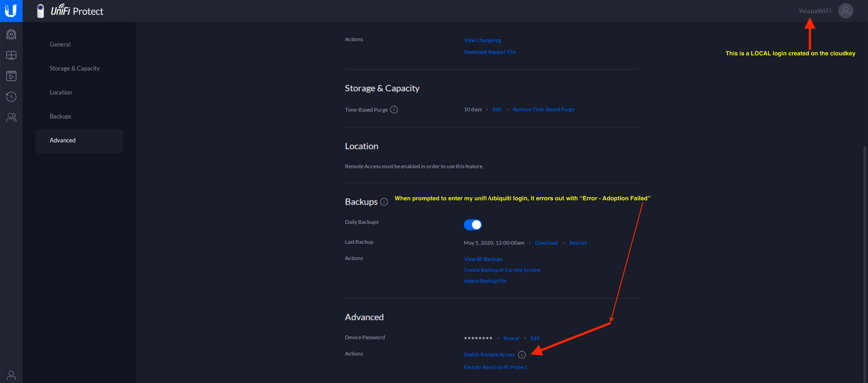This screenshot has width=868, height=383.
Task: Turn off the Daily Backups toggle
Action: point(473,225)
